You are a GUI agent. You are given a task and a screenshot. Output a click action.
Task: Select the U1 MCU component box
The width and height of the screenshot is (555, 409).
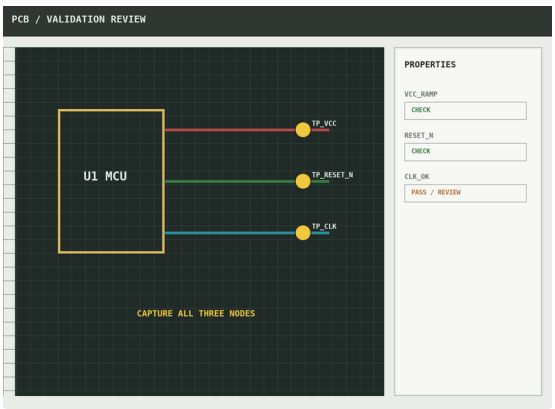[x=111, y=181]
